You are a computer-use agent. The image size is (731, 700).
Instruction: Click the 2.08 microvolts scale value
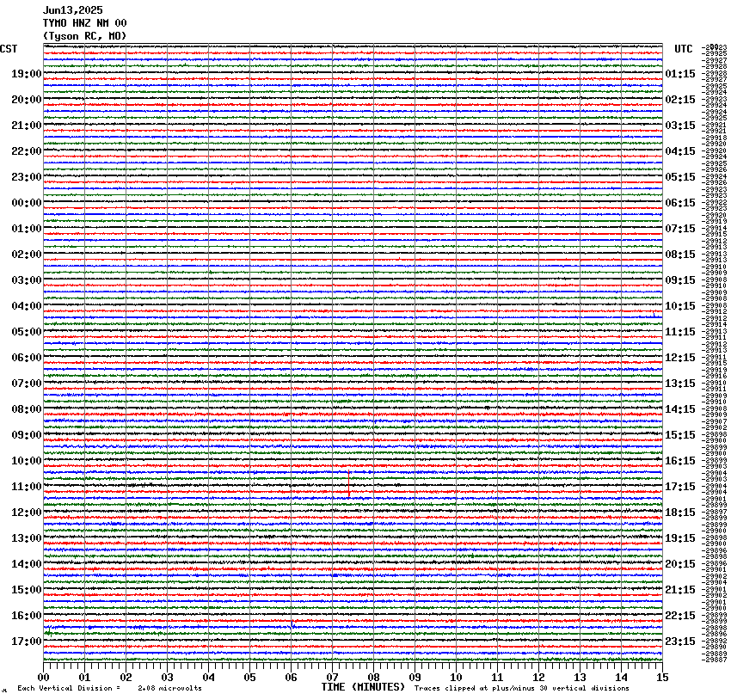coord(169,688)
